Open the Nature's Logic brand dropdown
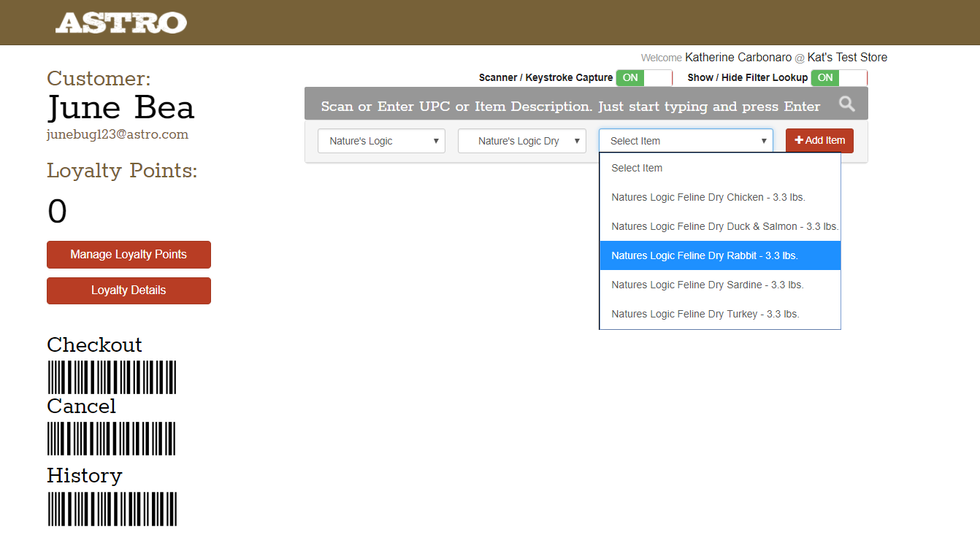Image resolution: width=980 pixels, height=551 pixels. tap(381, 141)
